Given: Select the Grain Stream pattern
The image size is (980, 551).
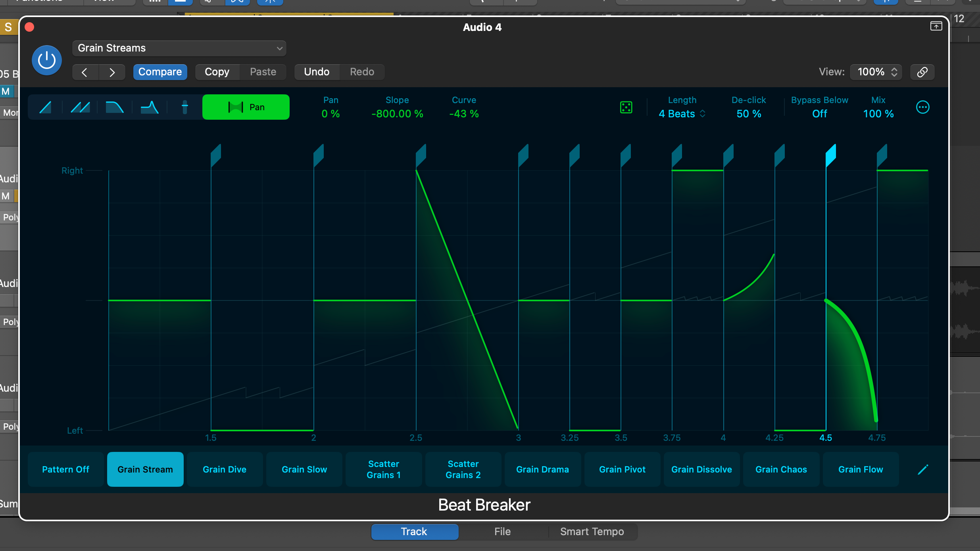Looking at the screenshot, I should [x=145, y=469].
